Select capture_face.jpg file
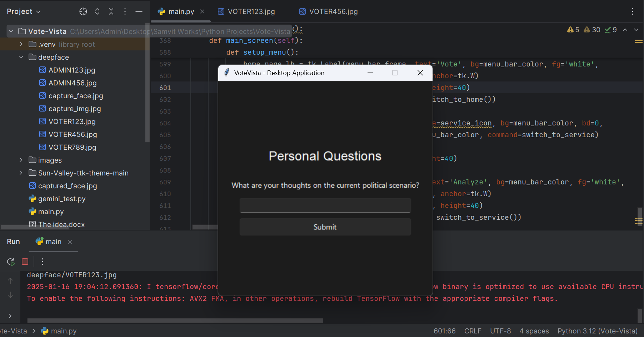This screenshot has width=644, height=337. pos(76,96)
